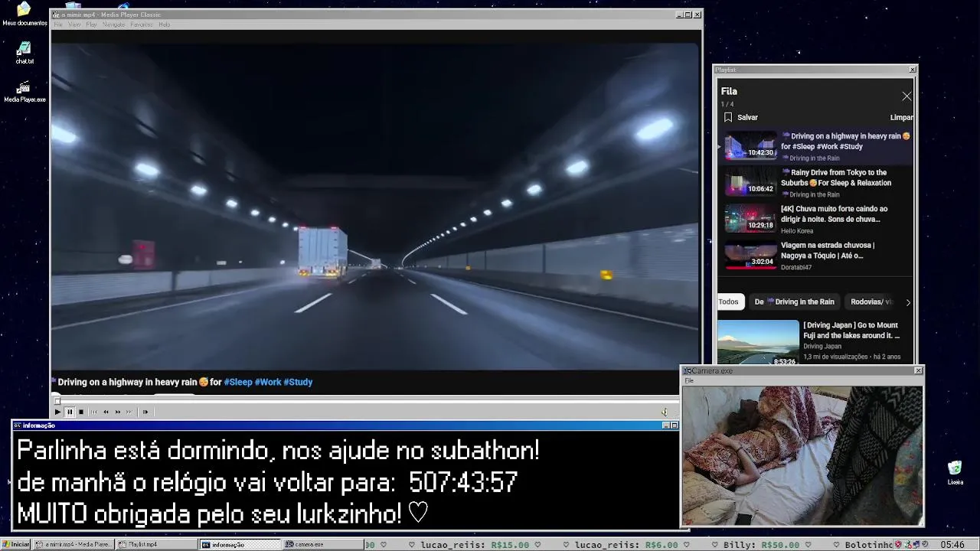
Task: Click the #Work hashtag link
Action: click(268, 382)
